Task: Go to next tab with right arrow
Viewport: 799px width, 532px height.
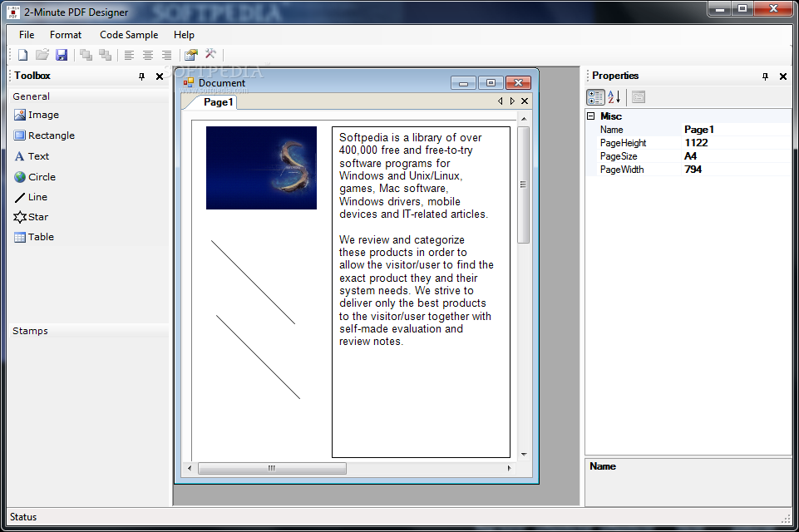Action: coord(512,101)
